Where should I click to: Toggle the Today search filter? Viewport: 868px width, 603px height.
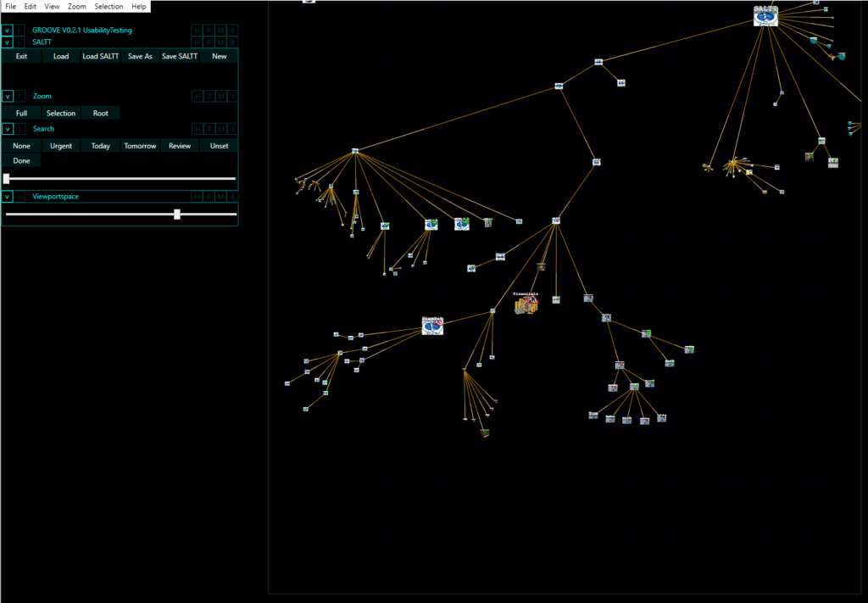[x=101, y=146]
